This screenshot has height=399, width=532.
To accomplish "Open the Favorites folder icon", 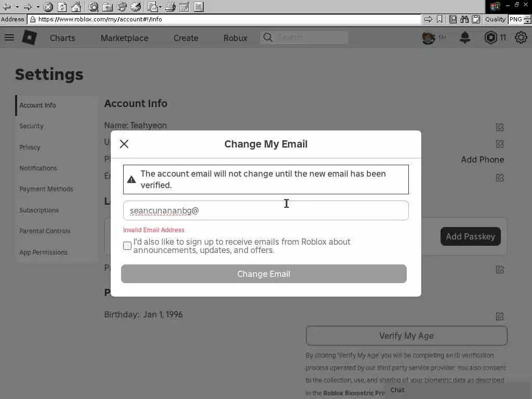I will point(108,7).
